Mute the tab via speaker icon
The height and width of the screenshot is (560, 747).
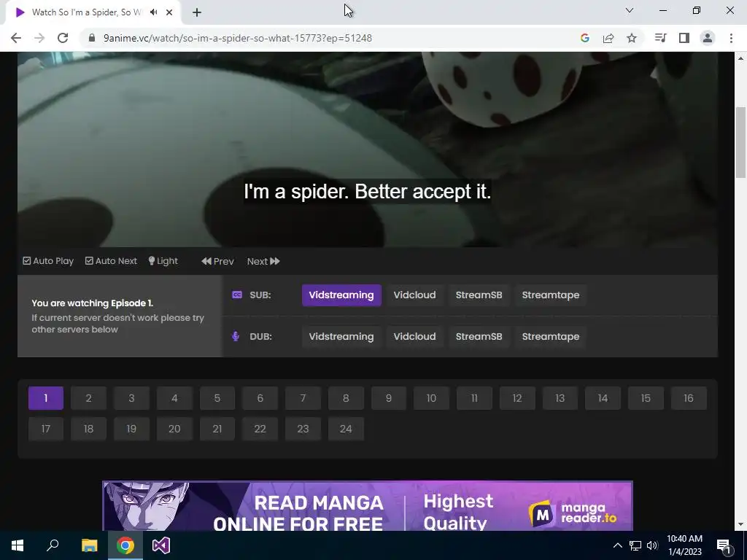coord(153,12)
